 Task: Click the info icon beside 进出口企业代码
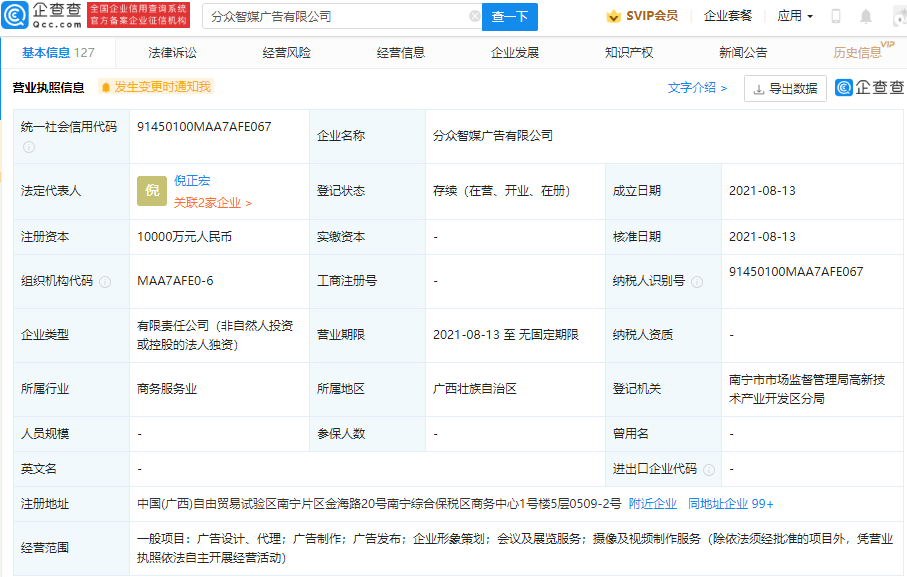708,469
